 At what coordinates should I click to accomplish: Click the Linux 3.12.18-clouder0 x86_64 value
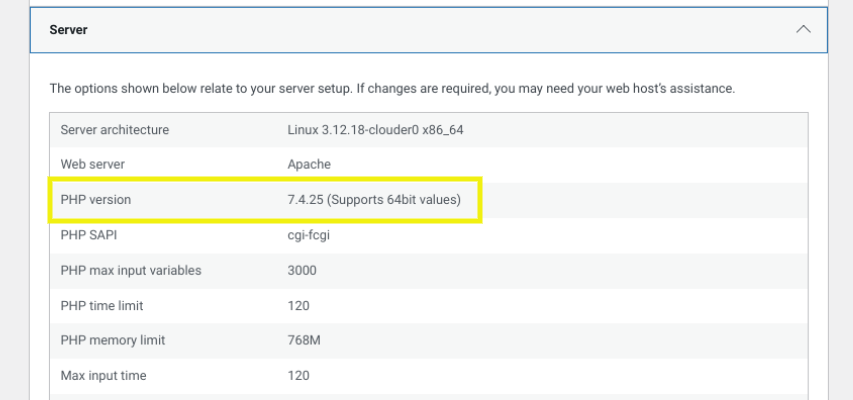coord(375,130)
